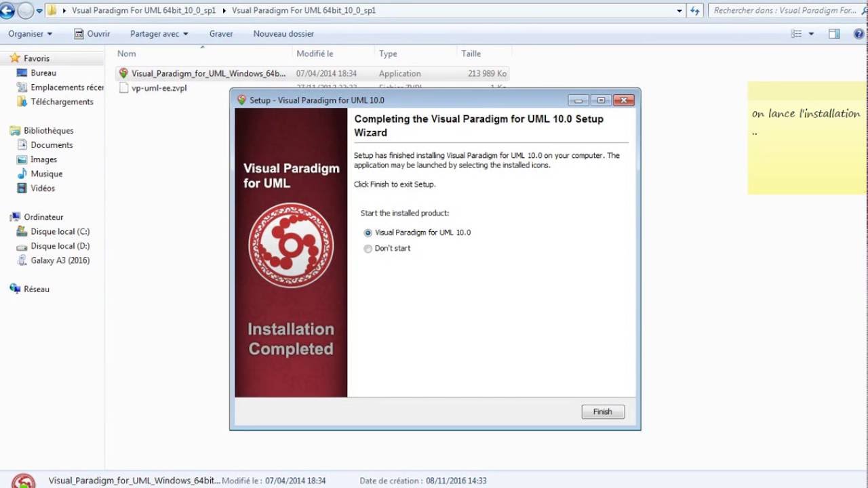Toggle the preview pane icon
This screenshot has width=868, height=488.
tap(834, 34)
